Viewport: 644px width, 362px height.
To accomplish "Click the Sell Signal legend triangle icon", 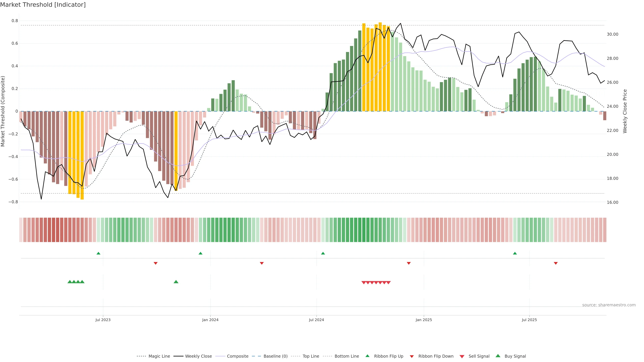I will pyautogui.click(x=462, y=356).
